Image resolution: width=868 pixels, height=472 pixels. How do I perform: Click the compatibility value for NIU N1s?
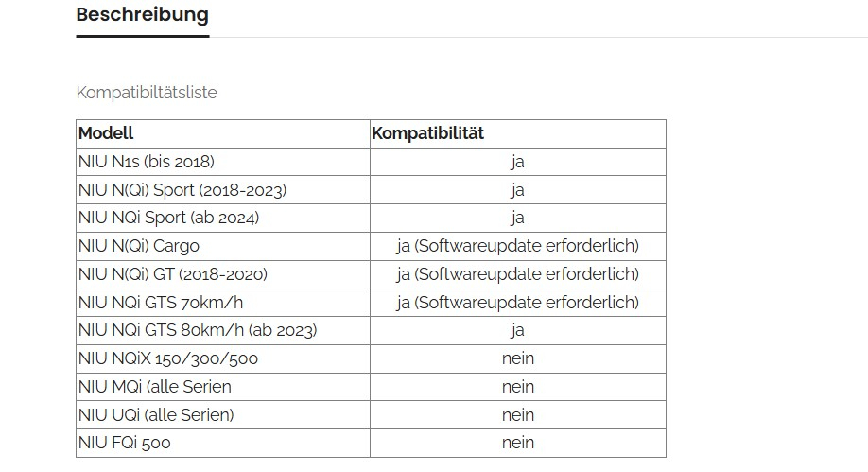[517, 162]
